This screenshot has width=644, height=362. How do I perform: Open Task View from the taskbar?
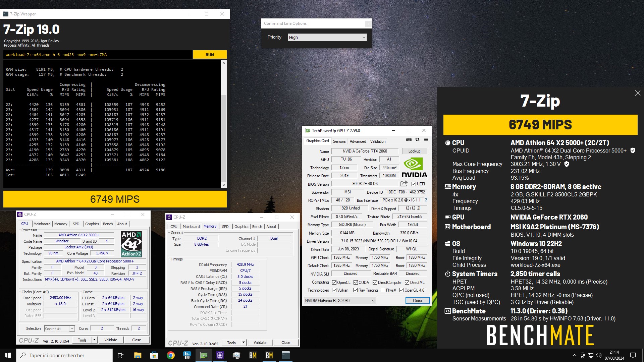coord(121,355)
